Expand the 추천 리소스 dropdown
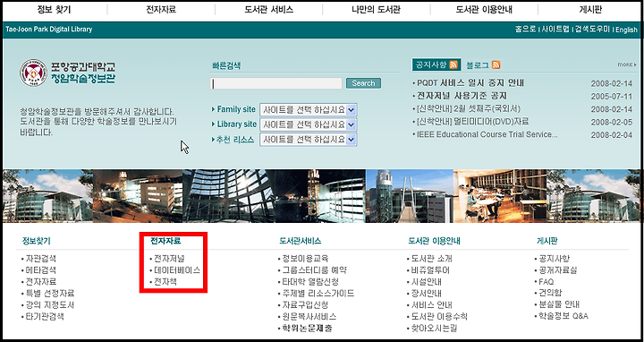644x342 pixels. [308, 140]
